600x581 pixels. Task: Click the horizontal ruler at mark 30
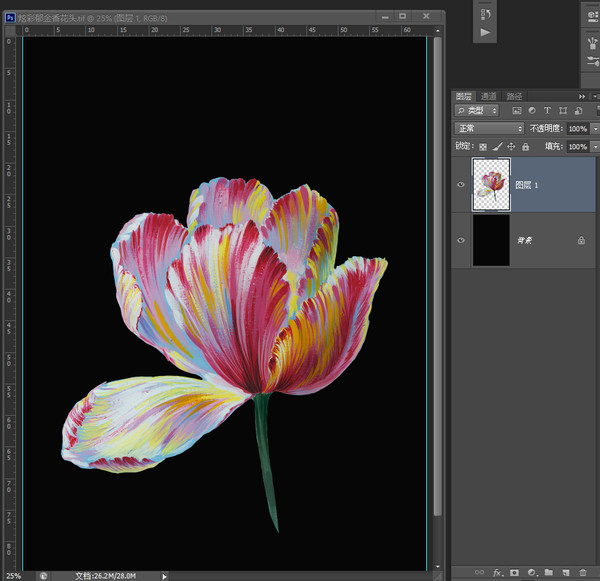pos(217,30)
